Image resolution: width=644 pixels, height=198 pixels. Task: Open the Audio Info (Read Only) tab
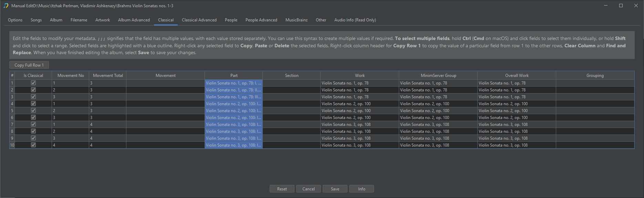(x=355, y=20)
